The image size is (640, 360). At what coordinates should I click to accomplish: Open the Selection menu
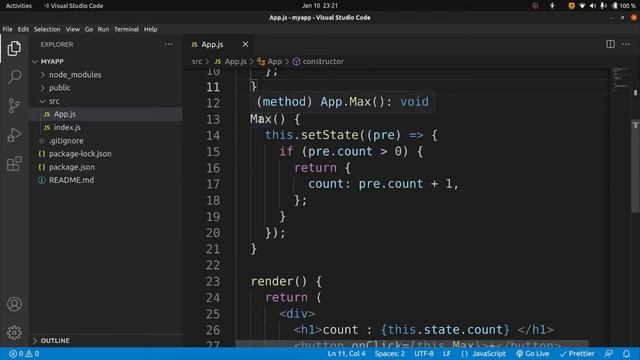pos(47,29)
